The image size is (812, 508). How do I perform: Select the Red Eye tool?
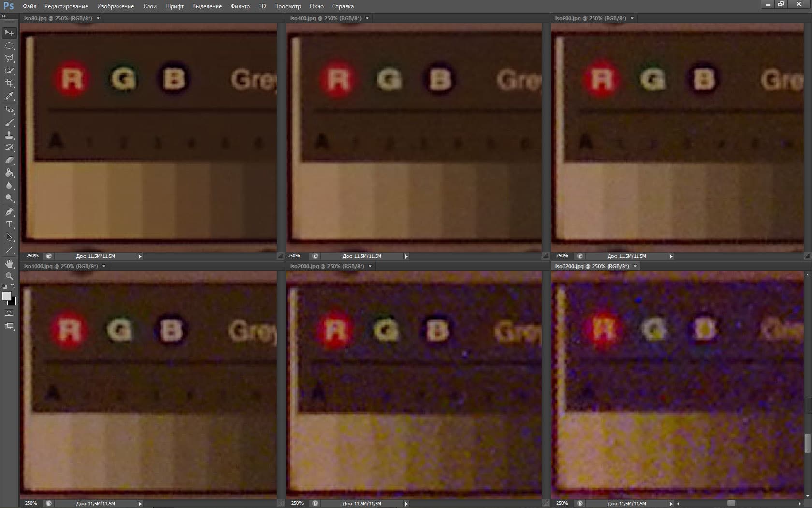pos(9,110)
